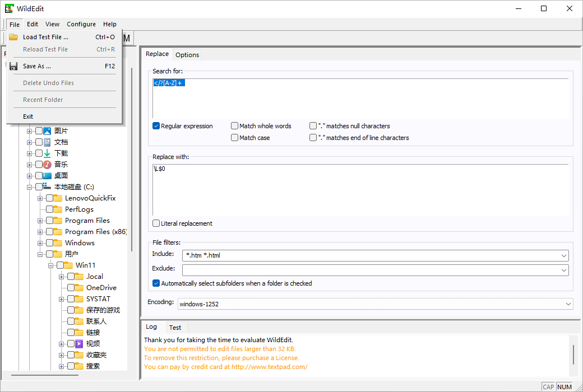The image size is (583, 392).
Task: Expand the LenovoQuickFix tree node
Action: [40, 198]
